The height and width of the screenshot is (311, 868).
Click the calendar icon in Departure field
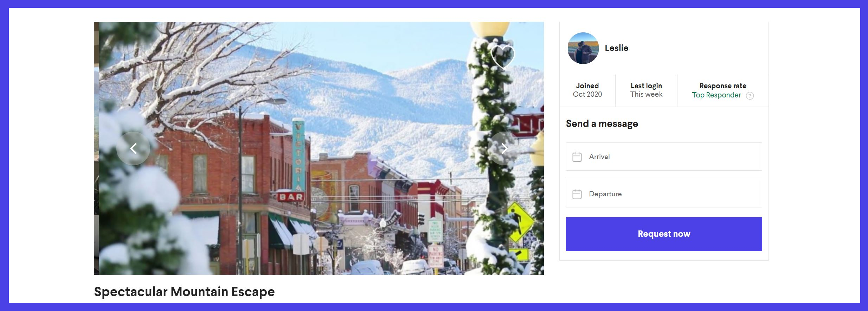(x=577, y=194)
